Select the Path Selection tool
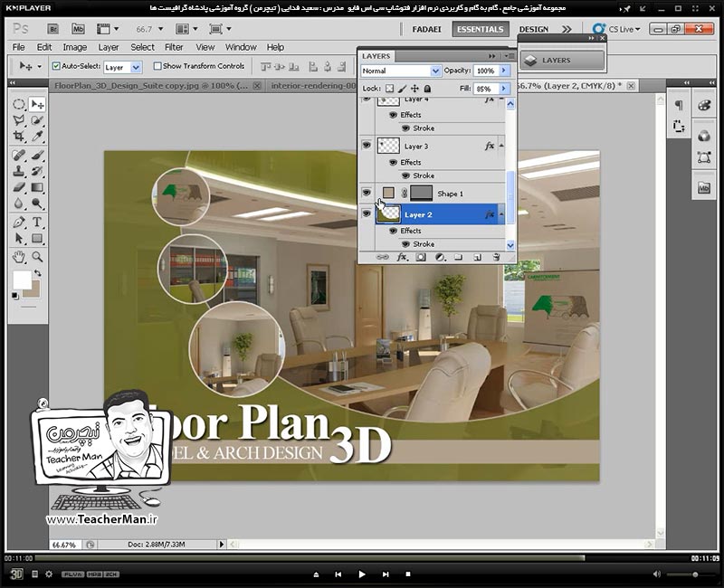The width and height of the screenshot is (724, 588). point(19,238)
